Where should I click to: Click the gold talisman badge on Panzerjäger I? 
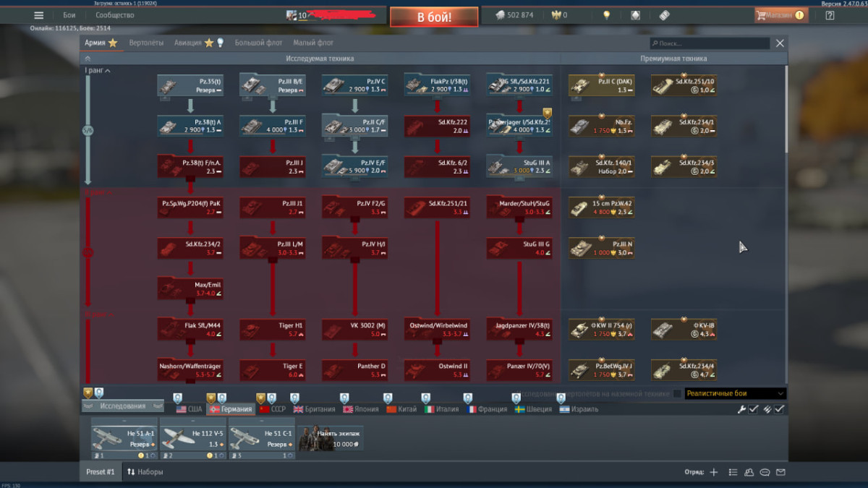pyautogui.click(x=548, y=113)
